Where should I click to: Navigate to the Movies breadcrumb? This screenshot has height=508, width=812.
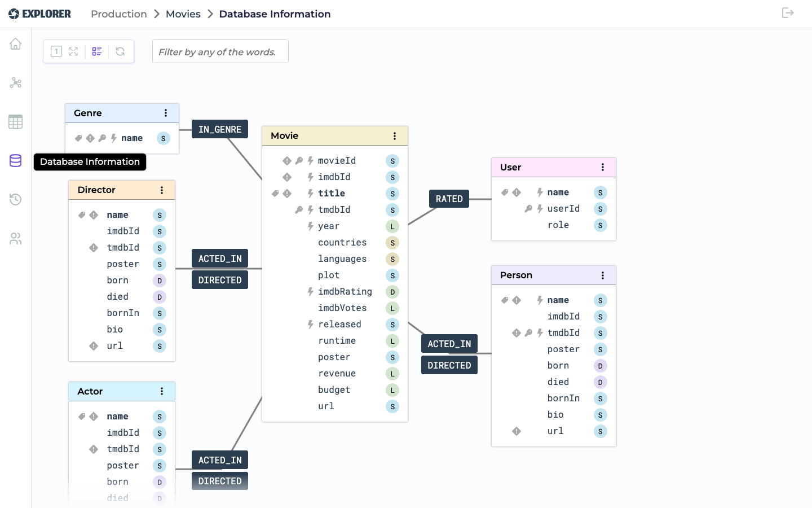[x=183, y=14]
